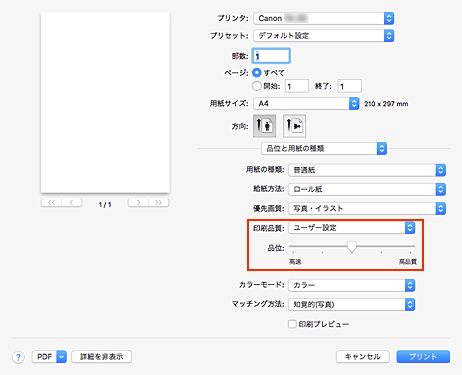Go to last page in preview
This screenshot has height=375, width=462.
[159, 202]
